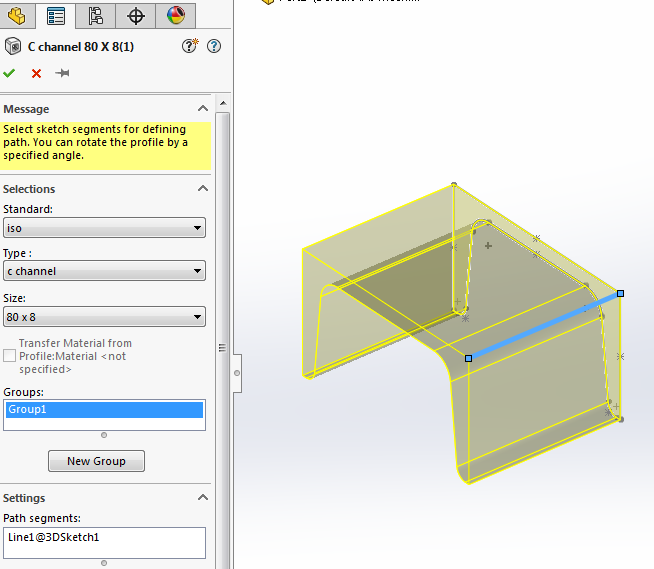654x569 pixels.
Task: Select Line1@3DSketch1 in Path segments
Action: point(53,537)
